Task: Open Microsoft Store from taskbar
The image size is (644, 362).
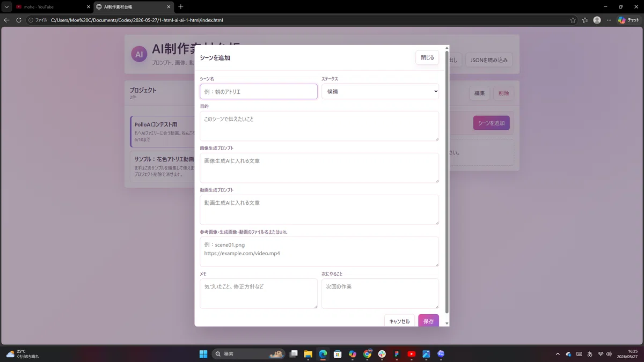Action: (338, 354)
